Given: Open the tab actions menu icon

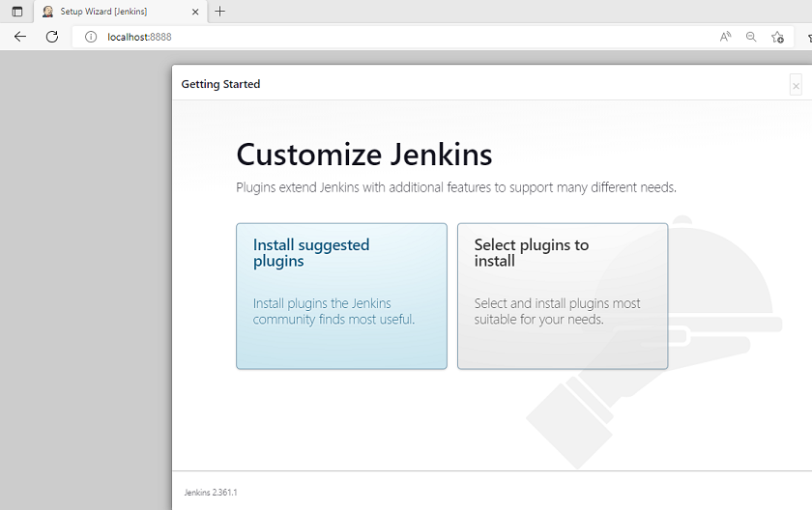Looking at the screenshot, I should click(16, 12).
